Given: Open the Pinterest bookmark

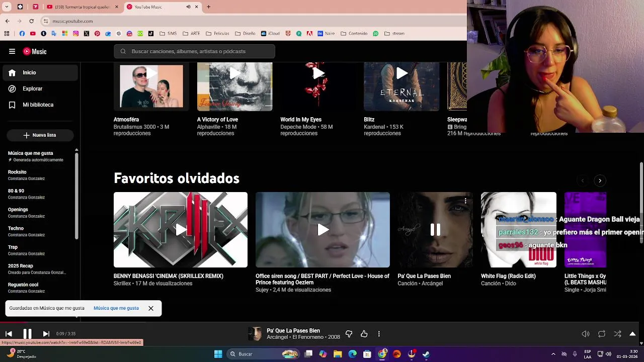Looking at the screenshot, I should pyautogui.click(x=97, y=34).
